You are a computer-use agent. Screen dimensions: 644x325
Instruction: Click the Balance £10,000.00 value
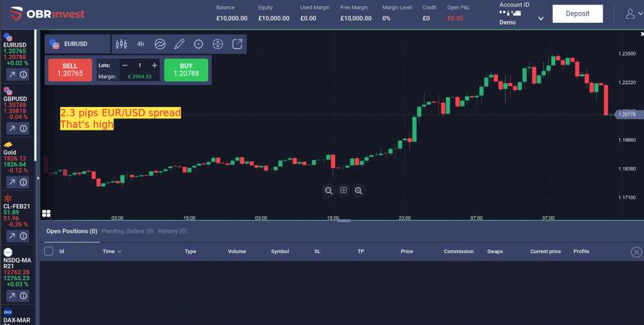pos(231,18)
